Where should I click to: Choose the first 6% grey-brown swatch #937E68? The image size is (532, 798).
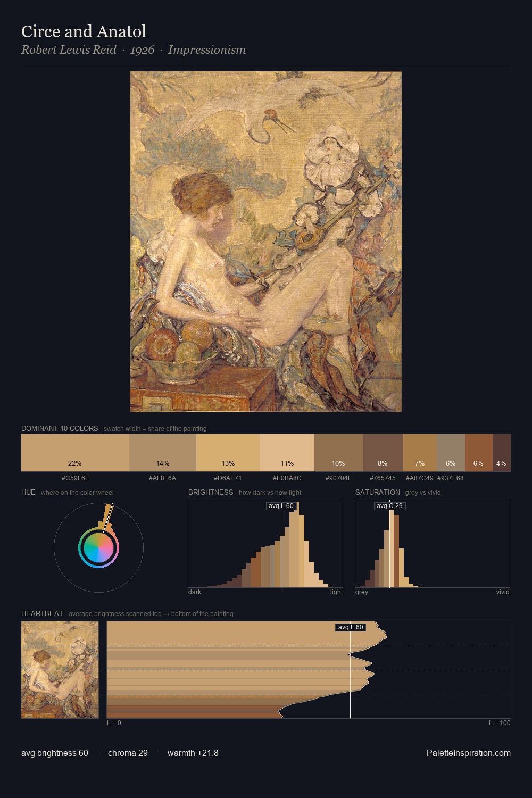click(451, 453)
